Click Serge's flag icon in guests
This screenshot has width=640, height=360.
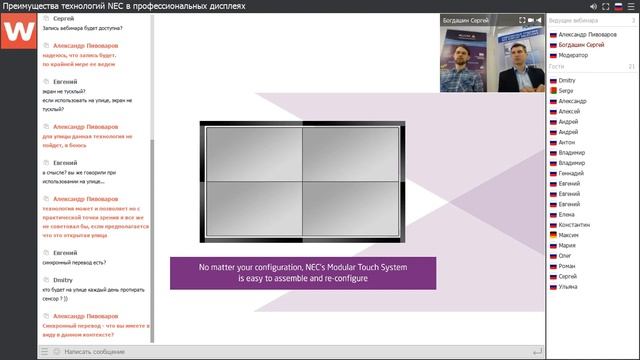click(553, 91)
